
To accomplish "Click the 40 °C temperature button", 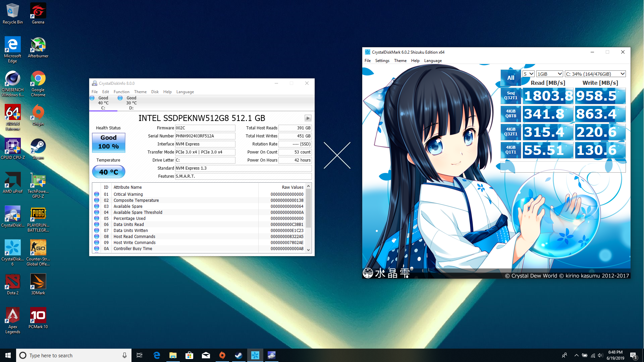I will pyautogui.click(x=109, y=172).
